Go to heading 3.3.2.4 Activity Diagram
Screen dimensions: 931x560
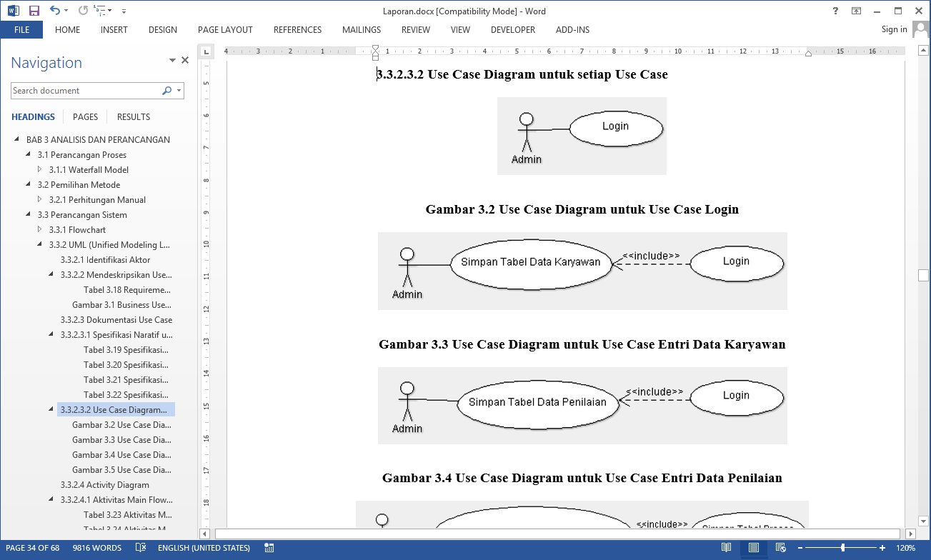coord(104,485)
